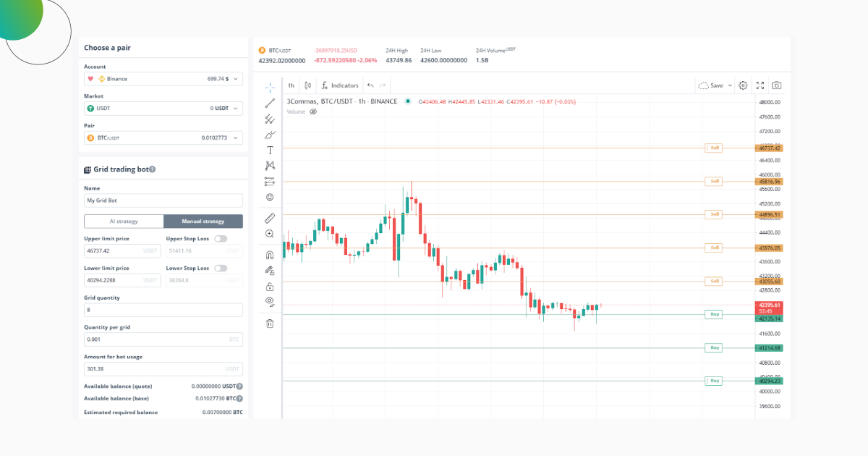Select the Manual strategy tab

[x=203, y=221]
